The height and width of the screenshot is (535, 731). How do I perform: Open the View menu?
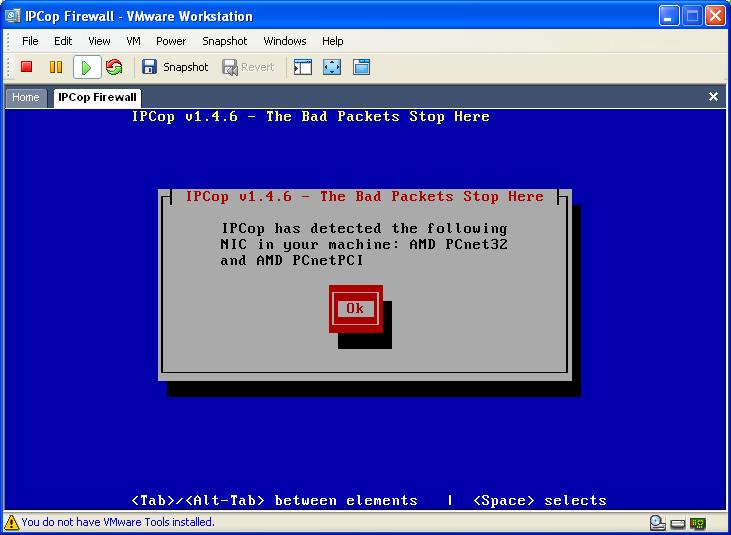(x=99, y=41)
